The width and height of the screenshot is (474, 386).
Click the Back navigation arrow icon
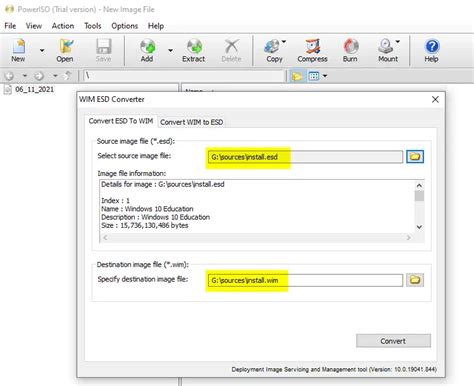[9, 76]
